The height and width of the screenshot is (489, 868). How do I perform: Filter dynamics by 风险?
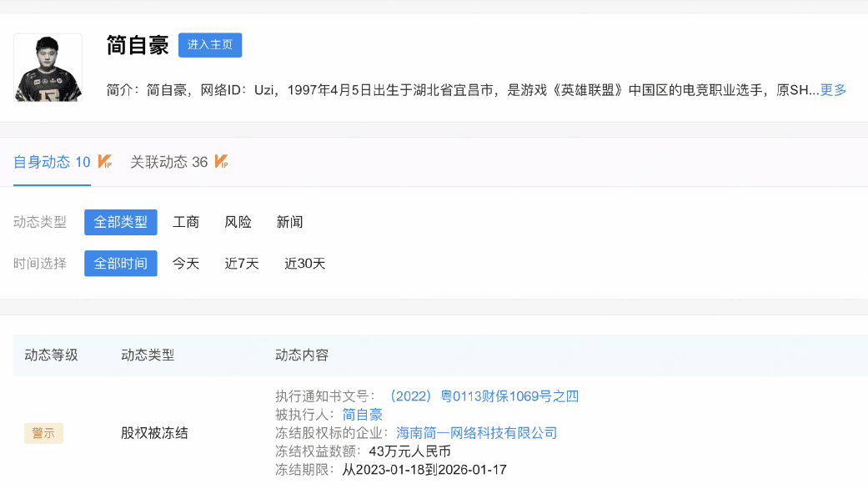(238, 222)
